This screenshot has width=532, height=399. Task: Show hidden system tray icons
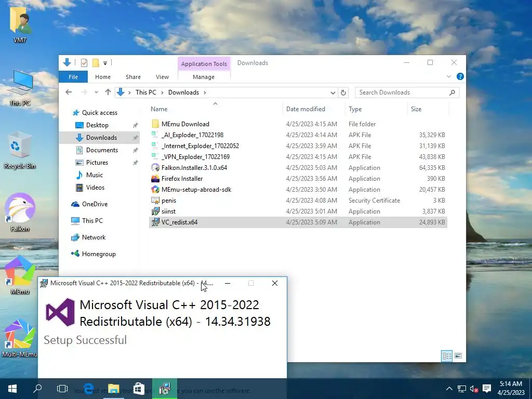(x=449, y=389)
